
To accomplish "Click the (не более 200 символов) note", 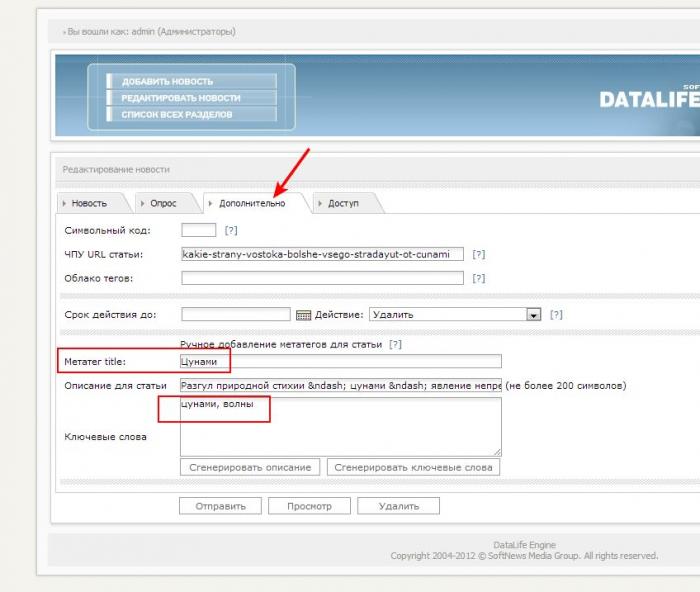I will pos(566,385).
